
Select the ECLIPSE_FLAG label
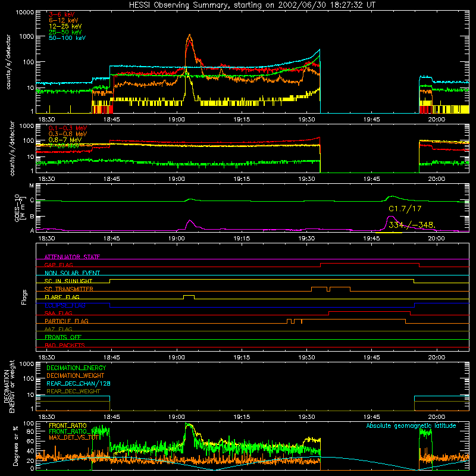[65, 305]
